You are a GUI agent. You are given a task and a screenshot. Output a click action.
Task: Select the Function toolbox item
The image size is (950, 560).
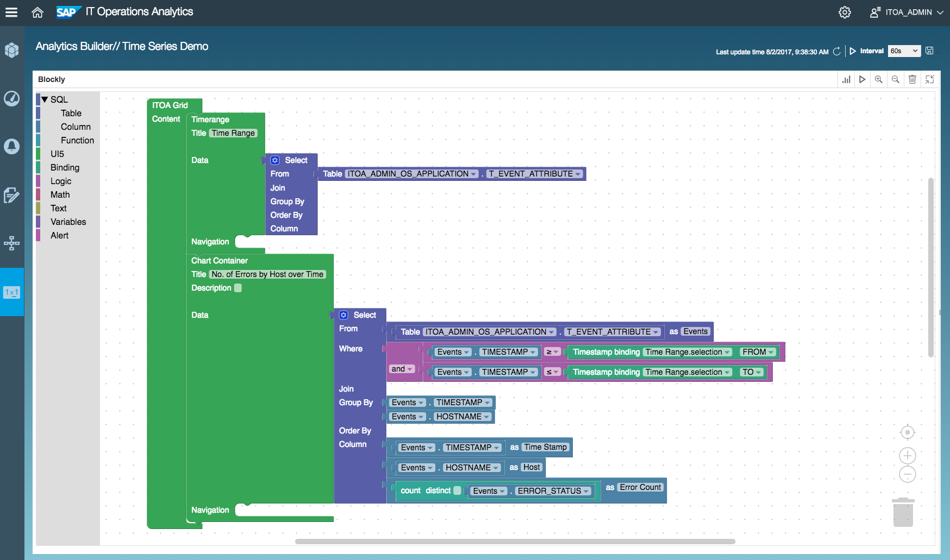point(77,140)
